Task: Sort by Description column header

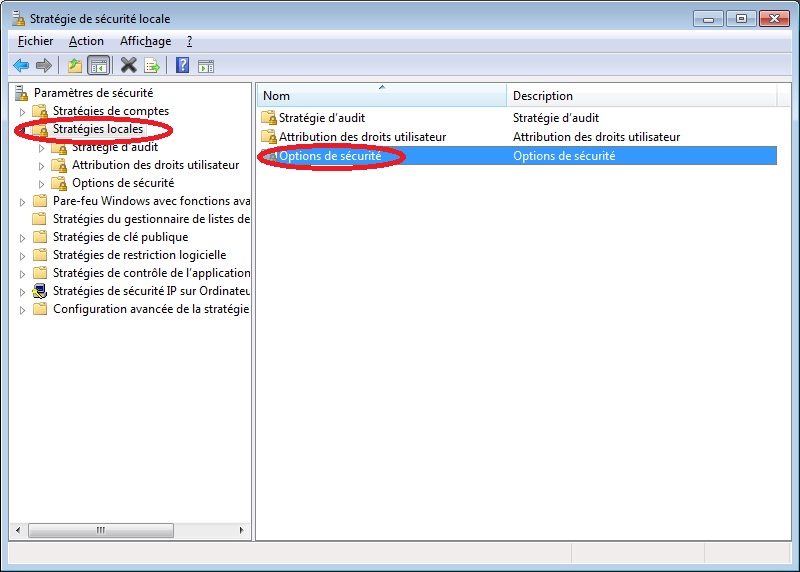Action: click(x=642, y=95)
